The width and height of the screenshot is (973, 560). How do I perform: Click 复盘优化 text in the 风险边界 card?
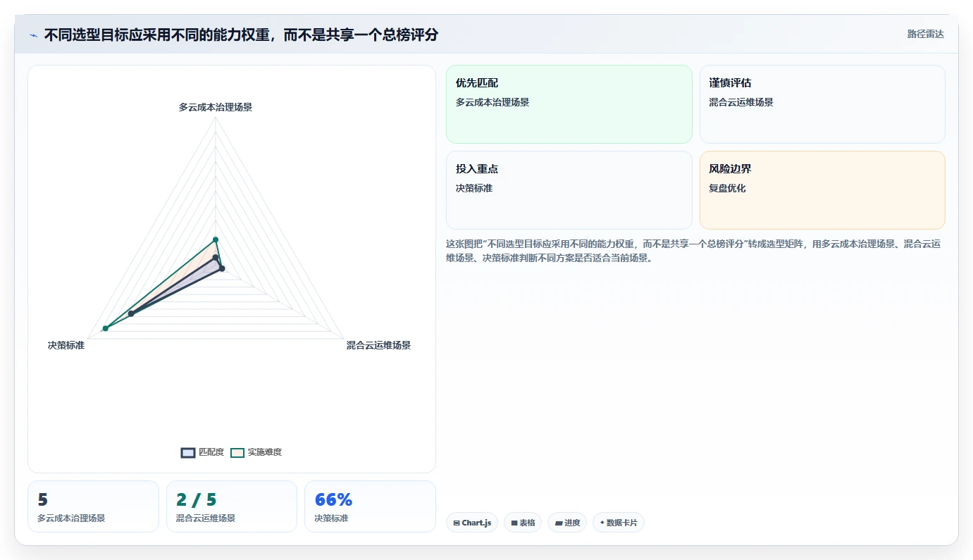(727, 188)
